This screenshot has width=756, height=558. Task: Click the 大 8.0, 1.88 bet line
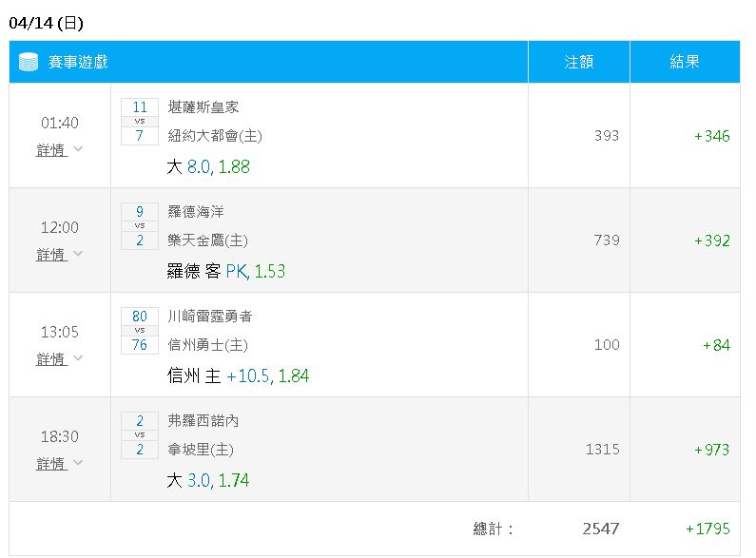(x=208, y=166)
